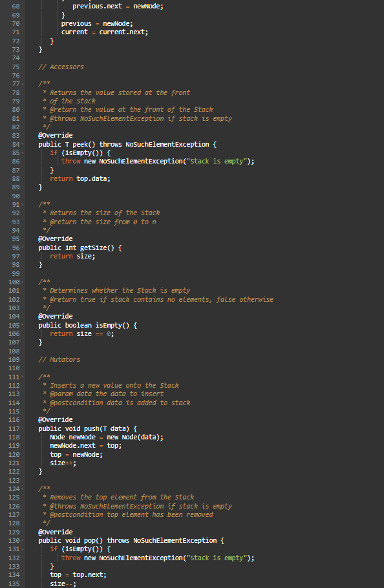Click the @Override annotation on line 116

(x=56, y=420)
